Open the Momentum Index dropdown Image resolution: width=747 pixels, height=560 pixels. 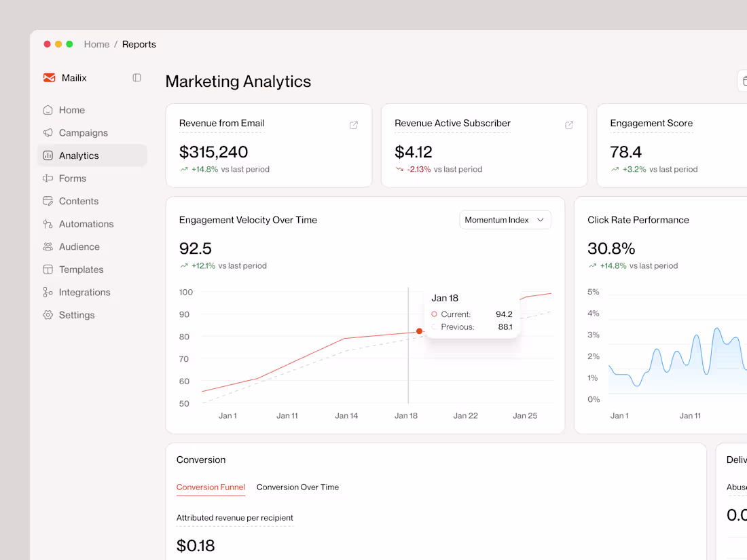(x=505, y=220)
